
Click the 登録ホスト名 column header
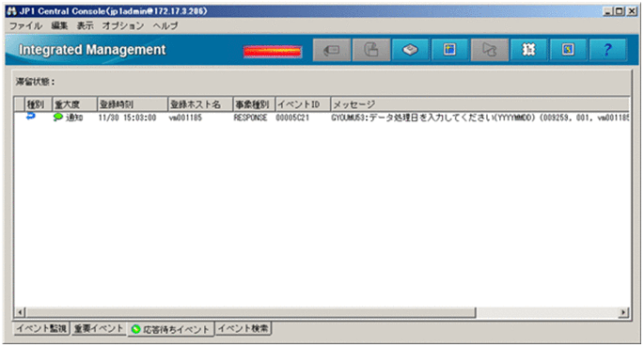tap(200, 104)
